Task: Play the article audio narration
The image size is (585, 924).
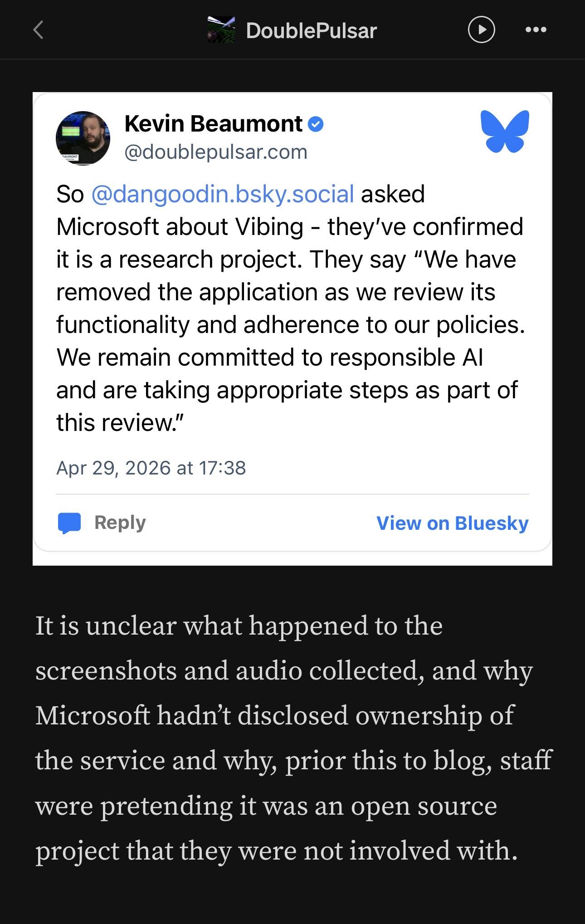Action: 481,30
